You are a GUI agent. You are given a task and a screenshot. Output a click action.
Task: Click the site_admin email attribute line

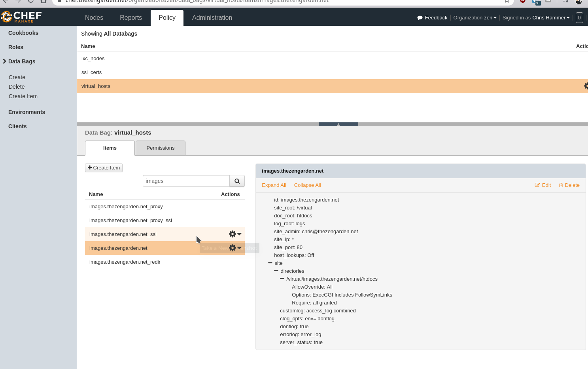pos(316,232)
